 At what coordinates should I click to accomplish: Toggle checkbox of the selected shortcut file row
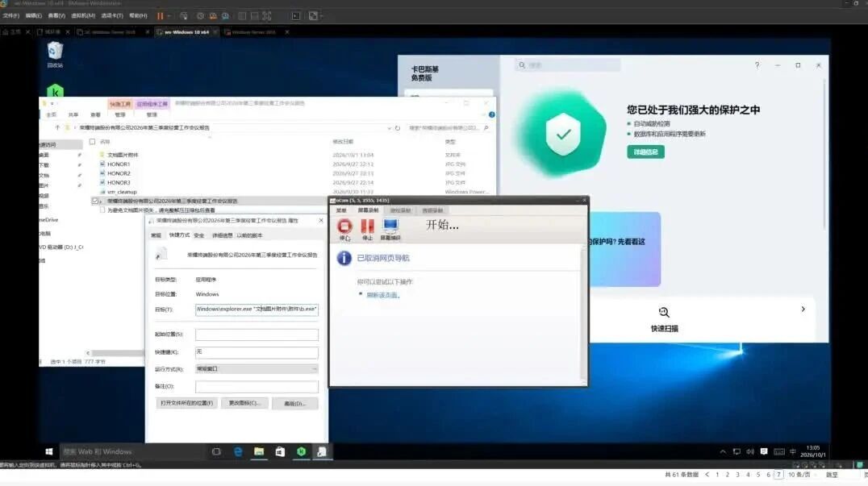point(95,201)
